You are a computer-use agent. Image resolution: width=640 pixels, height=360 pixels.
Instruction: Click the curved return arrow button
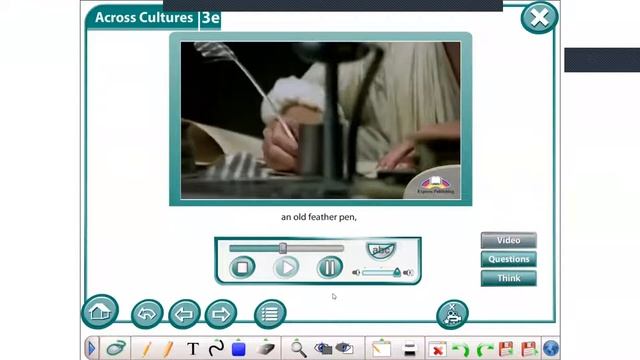point(147,314)
